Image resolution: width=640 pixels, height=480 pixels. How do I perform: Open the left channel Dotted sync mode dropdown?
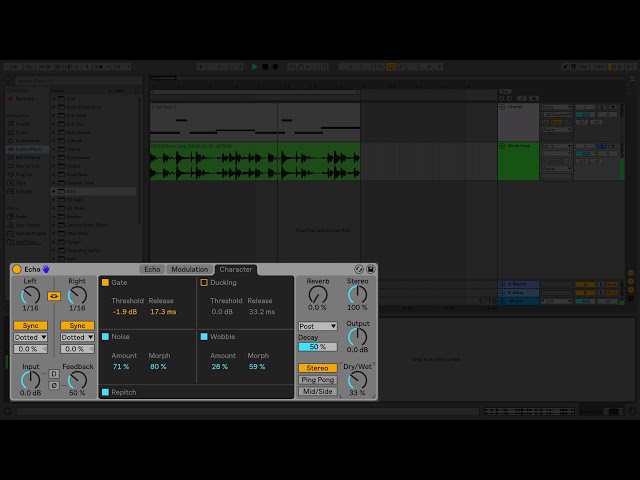click(31, 338)
